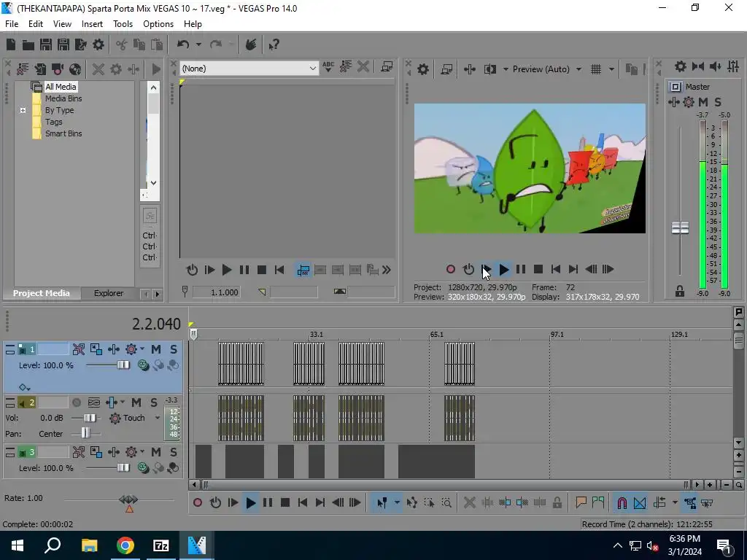Image resolution: width=747 pixels, height=560 pixels.
Task: Open undo history dropdown arrow
Action: click(198, 44)
